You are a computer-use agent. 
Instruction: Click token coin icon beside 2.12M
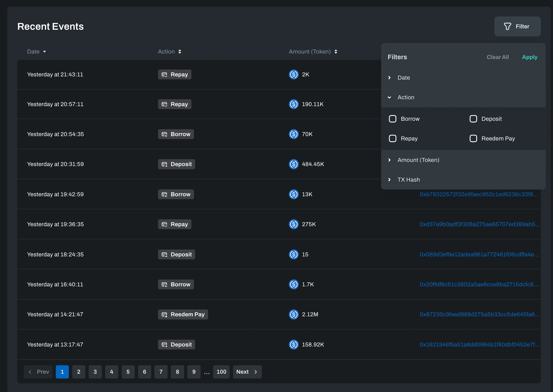click(x=293, y=314)
